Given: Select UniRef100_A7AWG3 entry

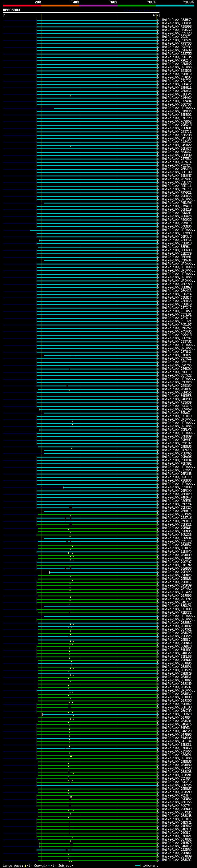Looking at the screenshot, I should point(176,748).
